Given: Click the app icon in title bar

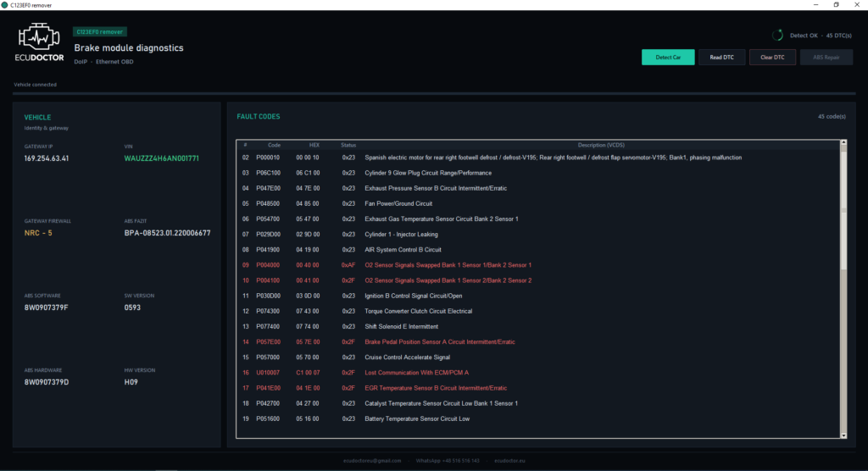Looking at the screenshot, I should coord(4,5).
